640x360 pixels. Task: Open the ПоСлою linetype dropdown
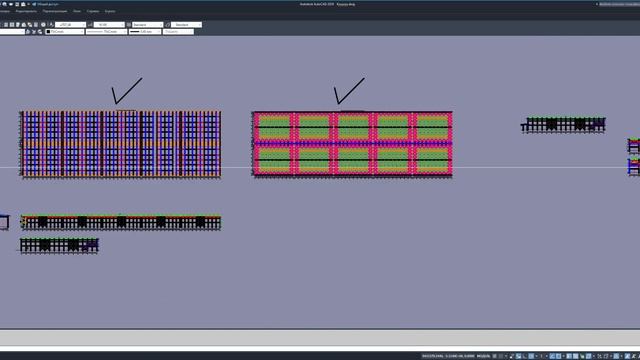(106, 31)
